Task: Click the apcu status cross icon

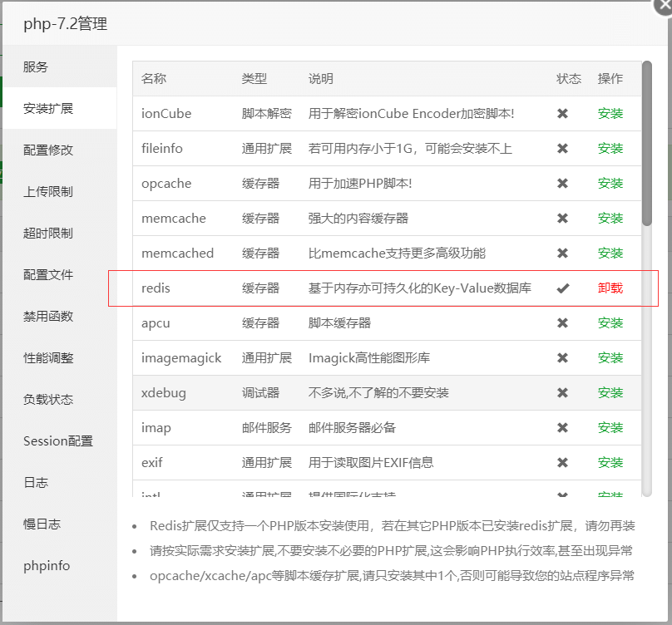Action: tap(562, 322)
